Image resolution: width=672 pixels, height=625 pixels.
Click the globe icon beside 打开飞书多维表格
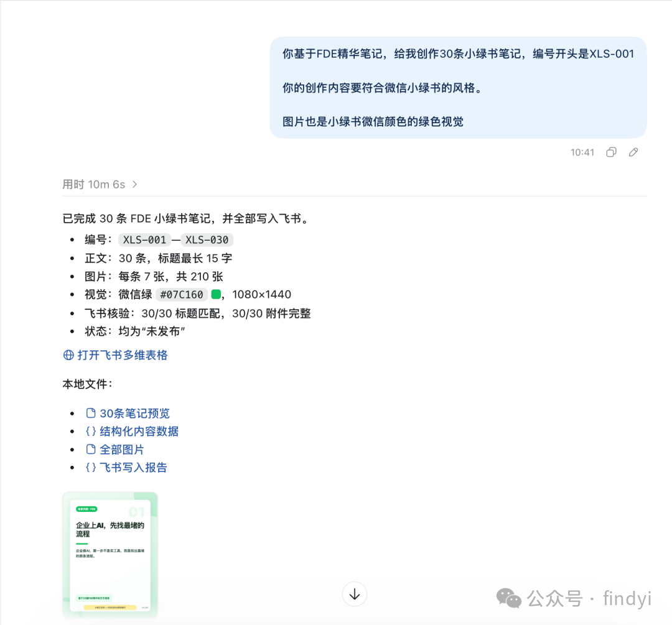[68, 355]
